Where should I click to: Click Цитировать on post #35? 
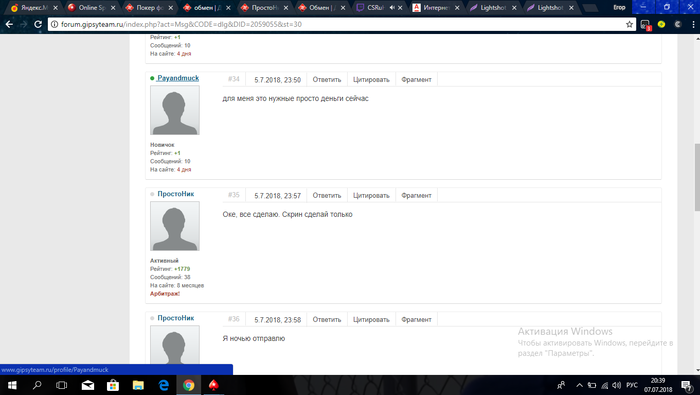pos(371,195)
